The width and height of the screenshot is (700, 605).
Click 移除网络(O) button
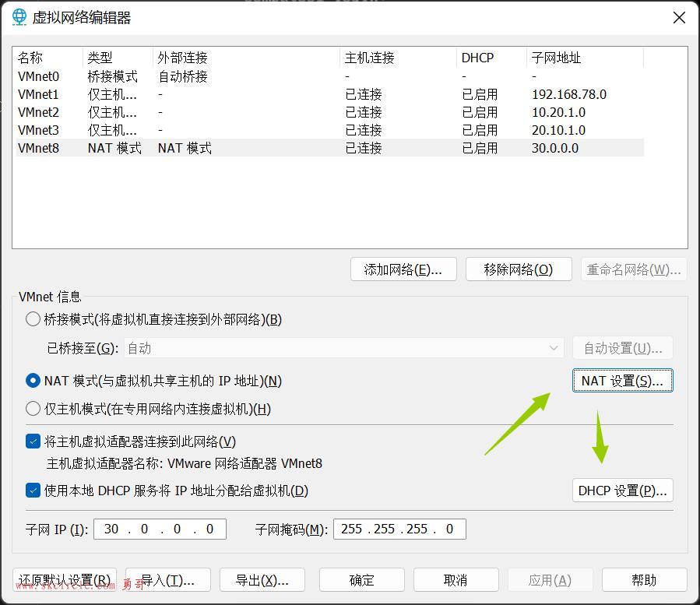tap(519, 269)
